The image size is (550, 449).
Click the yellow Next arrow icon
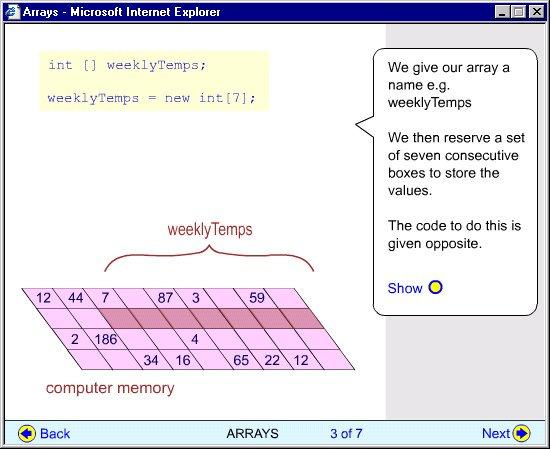click(x=522, y=433)
